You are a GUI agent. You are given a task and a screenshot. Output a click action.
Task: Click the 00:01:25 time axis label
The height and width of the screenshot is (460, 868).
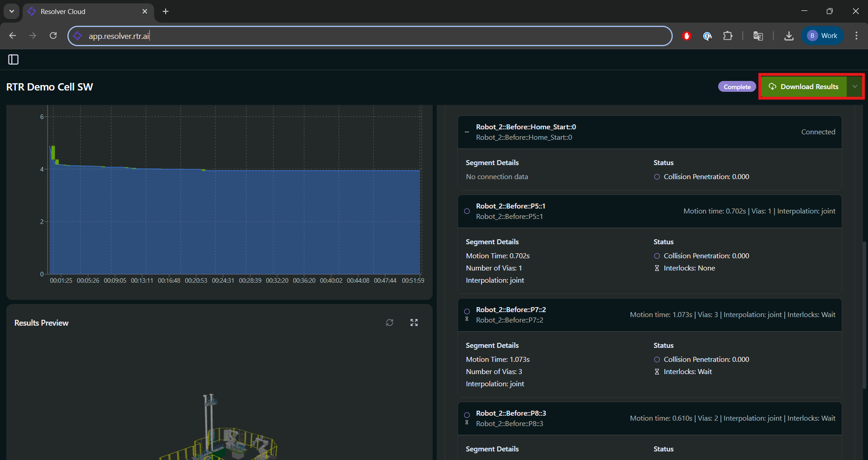coord(61,280)
